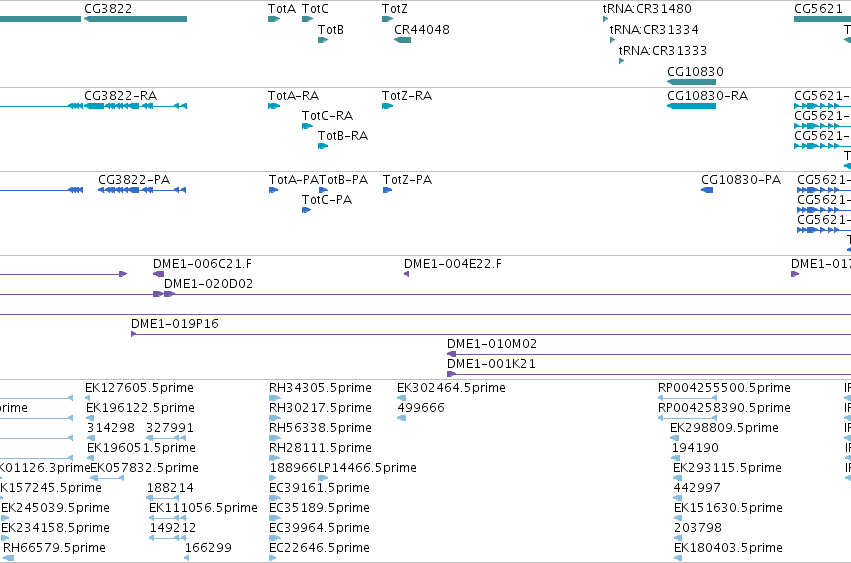Select the EK293115.5prime EST label
Viewport: 851px width, 563px height.
[727, 469]
